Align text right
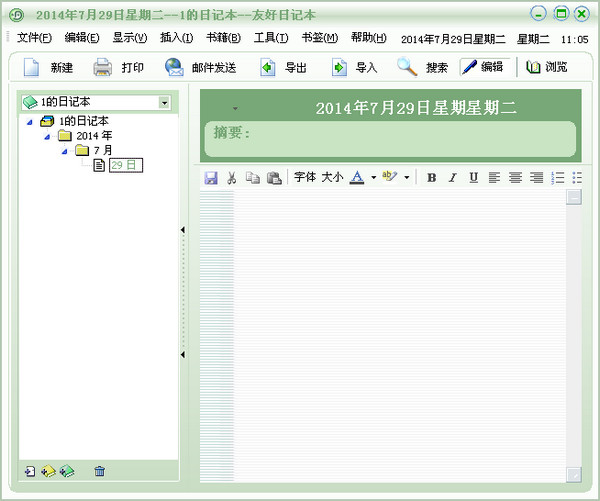600x501 pixels. tap(536, 178)
